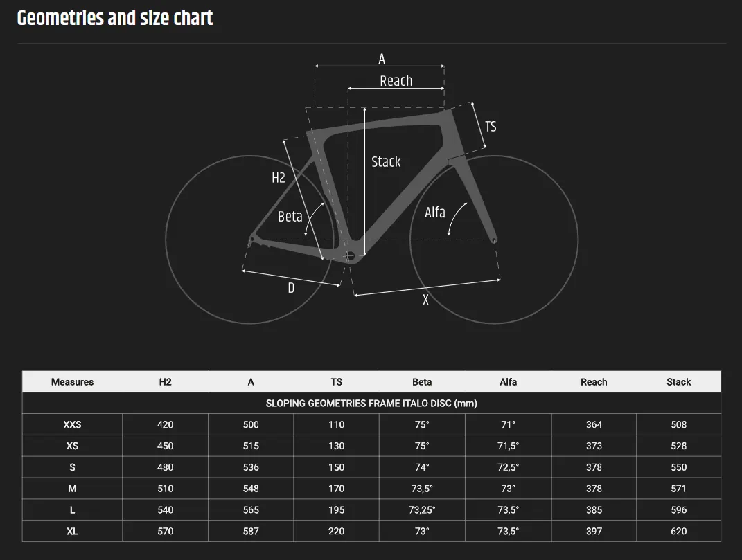Click the 536 A value for size S
Image resolution: width=742 pixels, height=560 pixels.
[251, 467]
